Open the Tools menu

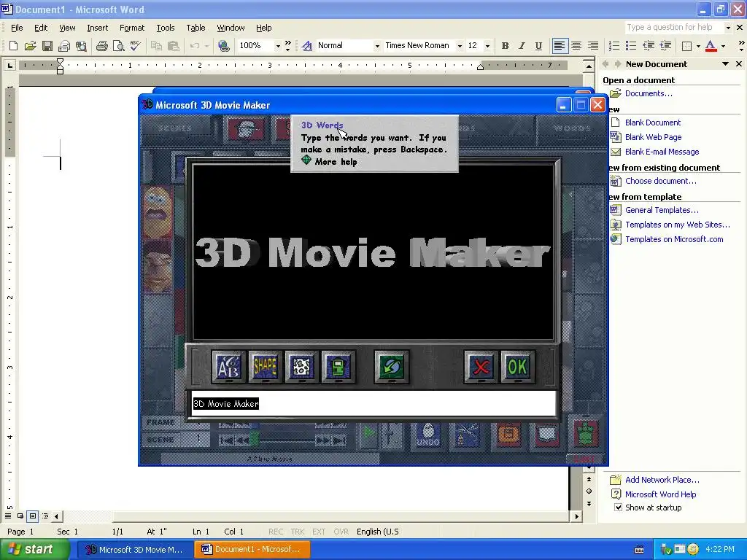pyautogui.click(x=166, y=28)
